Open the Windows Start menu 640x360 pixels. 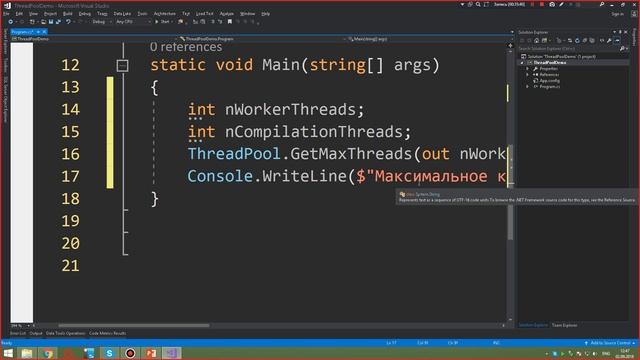[8, 353]
